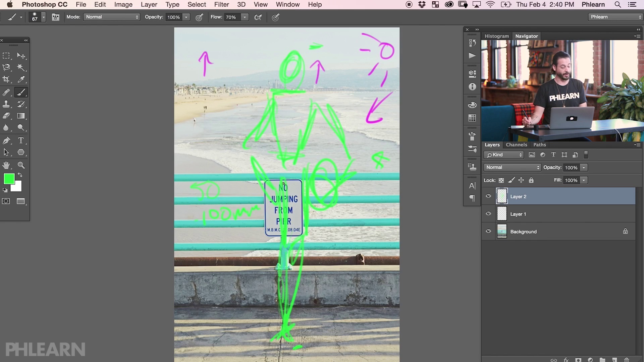This screenshot has height=362, width=644.
Task: Select the Lasso tool
Action: (6, 67)
